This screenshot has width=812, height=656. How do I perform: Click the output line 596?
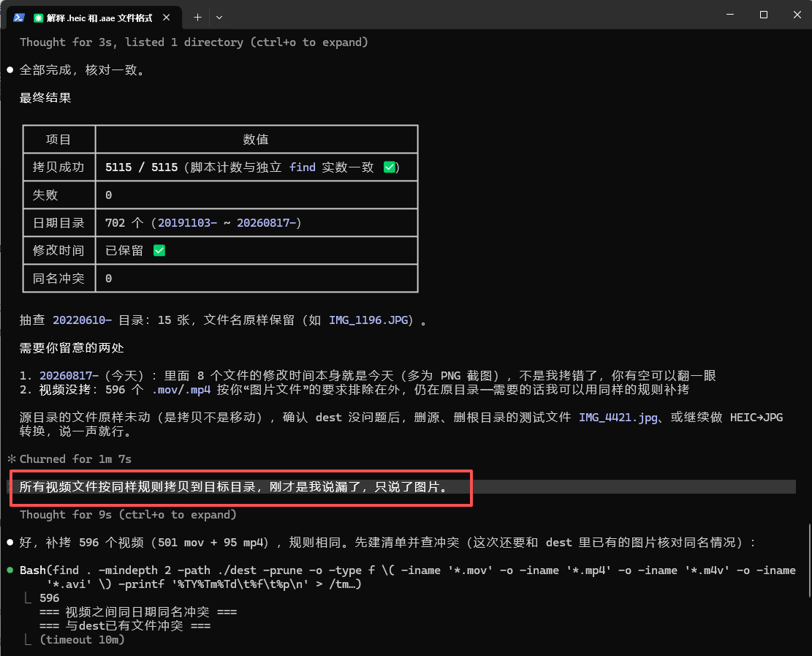click(x=49, y=598)
